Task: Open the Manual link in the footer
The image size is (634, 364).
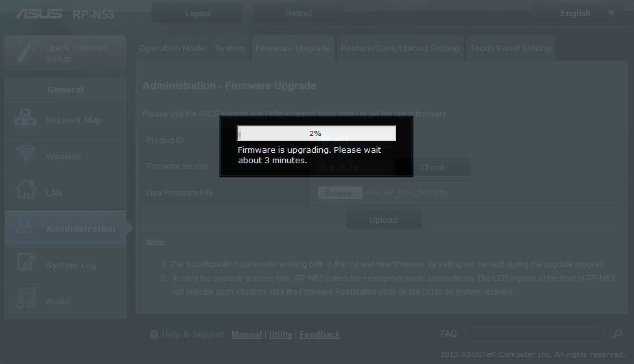Action: click(246, 335)
